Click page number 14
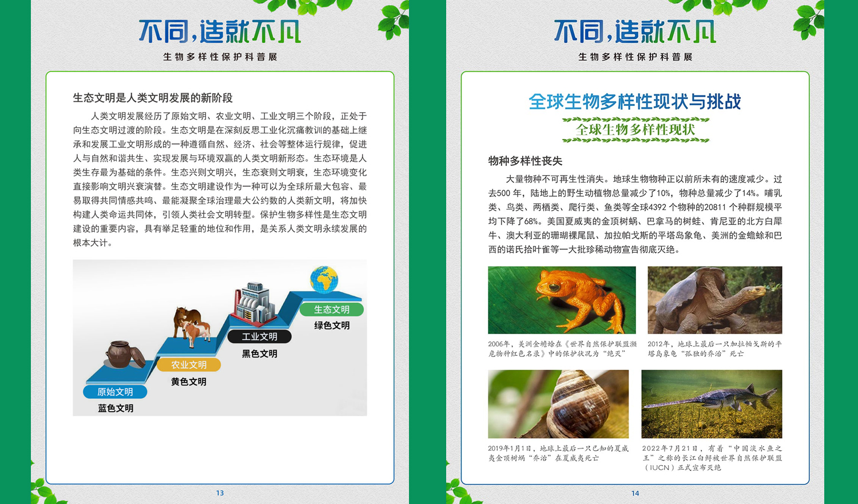Image resolution: width=858 pixels, height=504 pixels. point(635,493)
